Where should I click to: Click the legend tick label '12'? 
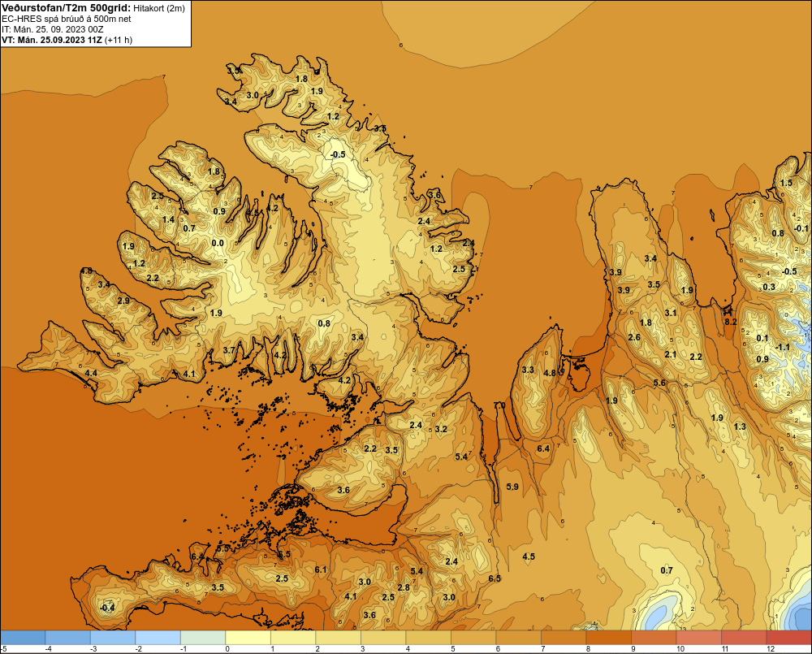tap(771, 649)
